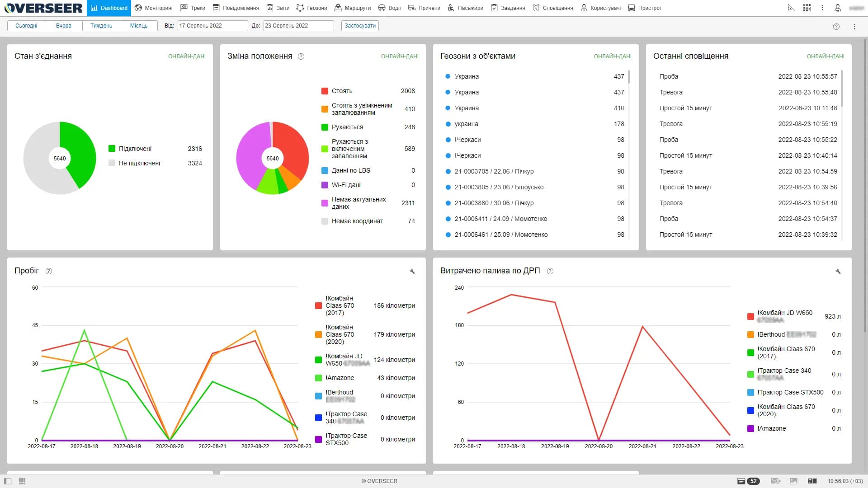Open Простой 15 минут notification at 10:11:48
Image resolution: width=868 pixels, height=488 pixels.
point(748,108)
